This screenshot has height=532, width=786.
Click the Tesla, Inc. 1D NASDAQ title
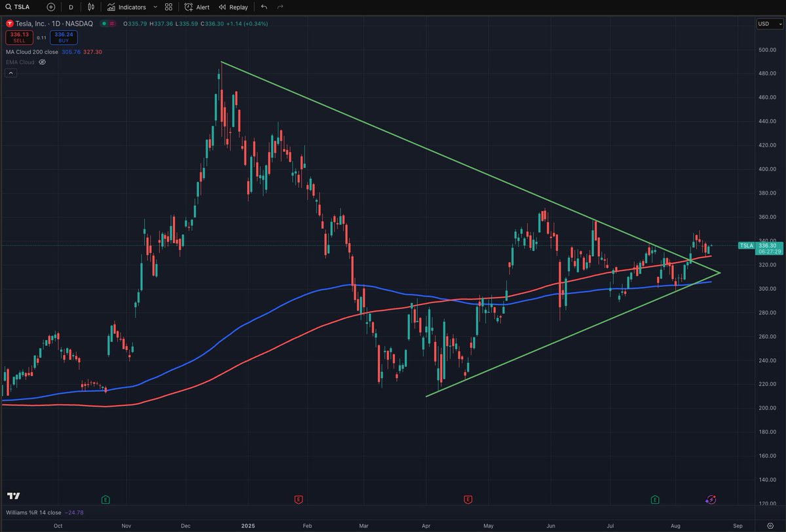pos(54,24)
